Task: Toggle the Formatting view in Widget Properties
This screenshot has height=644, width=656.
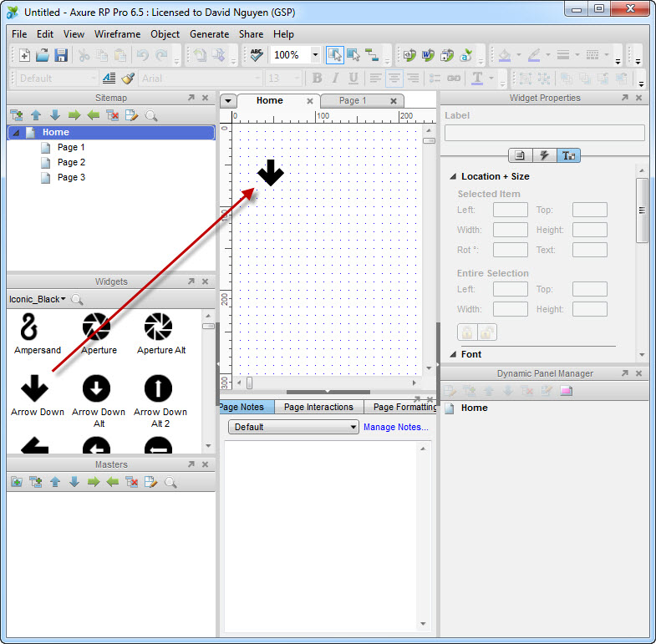Action: click(568, 155)
